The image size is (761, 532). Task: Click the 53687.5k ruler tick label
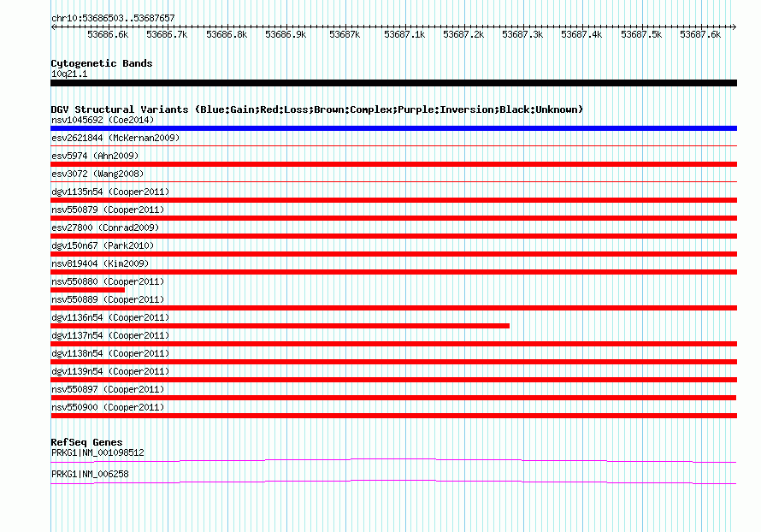(x=641, y=34)
